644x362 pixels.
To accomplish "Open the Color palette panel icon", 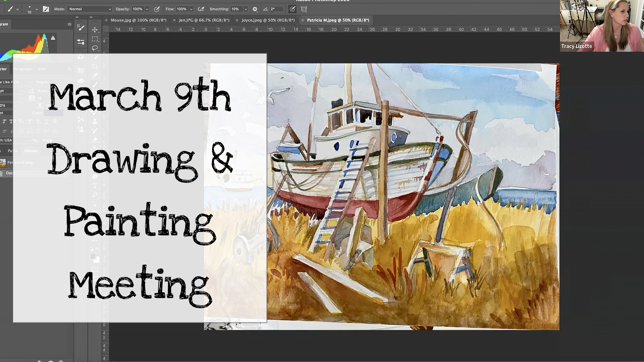I will [81, 81].
